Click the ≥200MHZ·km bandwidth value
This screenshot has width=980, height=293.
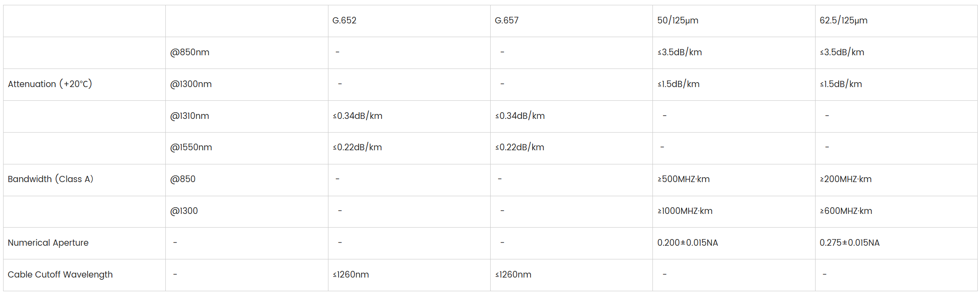[x=846, y=179]
